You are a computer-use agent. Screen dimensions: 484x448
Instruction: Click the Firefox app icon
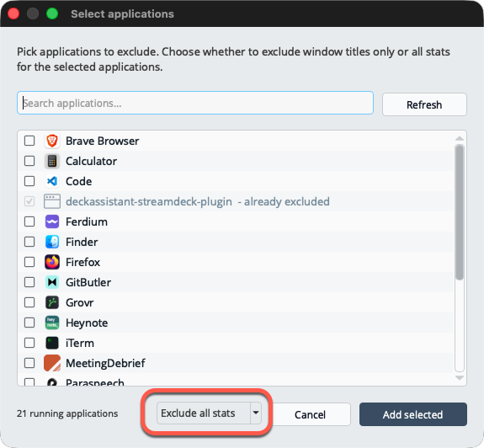tap(52, 262)
